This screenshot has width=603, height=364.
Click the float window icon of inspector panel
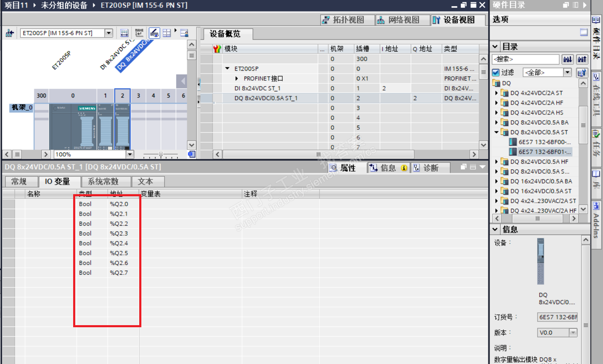point(463,167)
